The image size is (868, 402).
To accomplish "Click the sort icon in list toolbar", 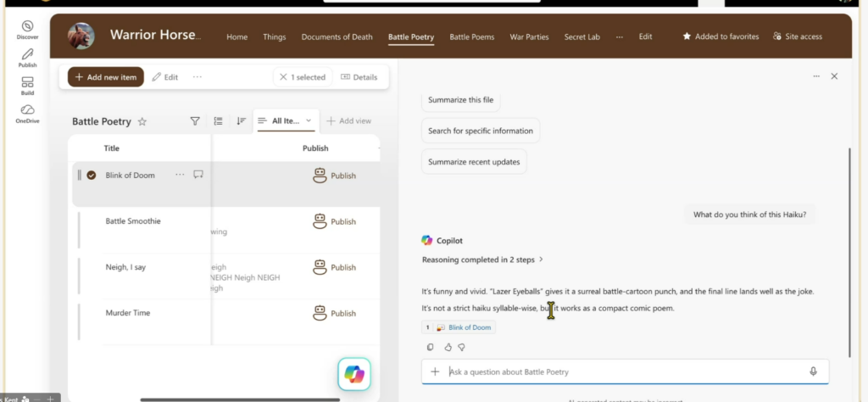I will click(241, 120).
